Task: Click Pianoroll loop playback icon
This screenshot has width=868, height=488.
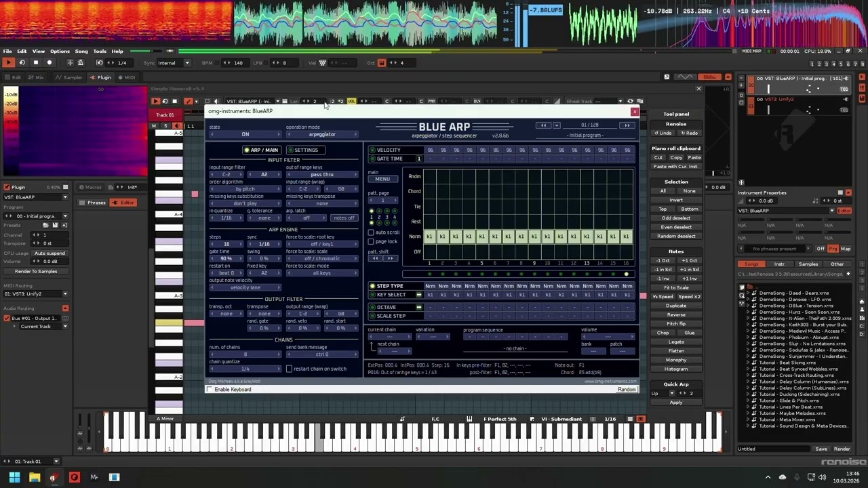Action: click(x=165, y=101)
